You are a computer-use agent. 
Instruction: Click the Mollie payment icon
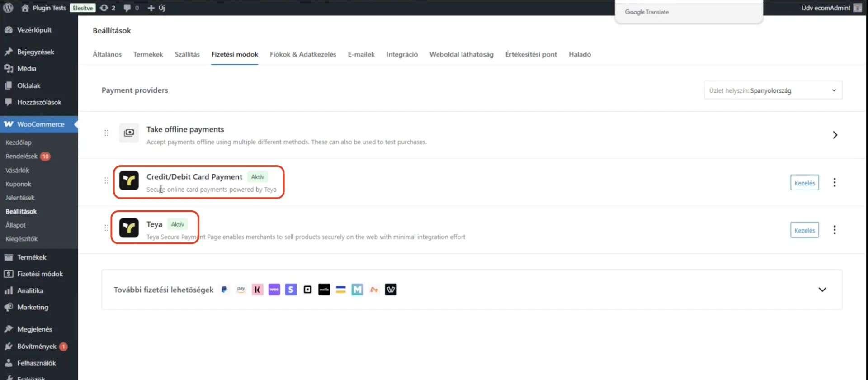tap(324, 290)
